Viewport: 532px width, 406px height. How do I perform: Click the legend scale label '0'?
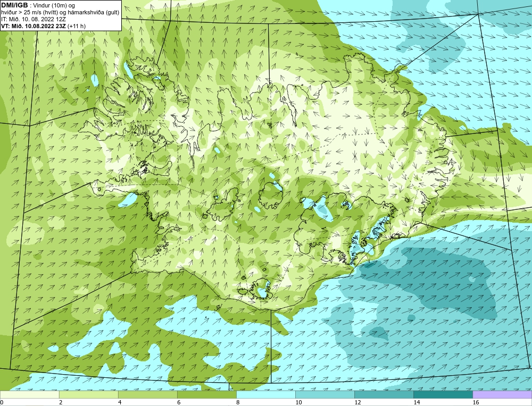pyautogui.click(x=2, y=402)
